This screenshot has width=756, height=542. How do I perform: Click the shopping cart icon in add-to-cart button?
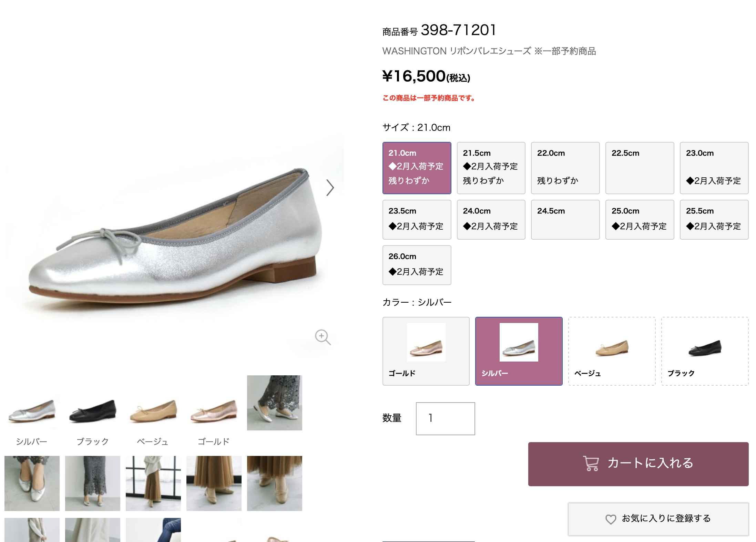591,463
